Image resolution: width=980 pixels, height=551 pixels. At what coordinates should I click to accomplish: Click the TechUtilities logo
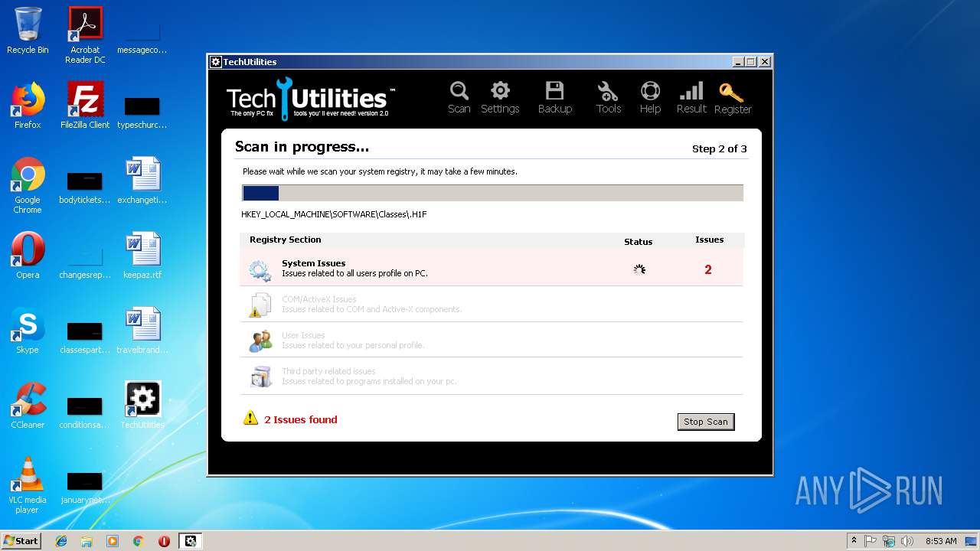point(311,99)
